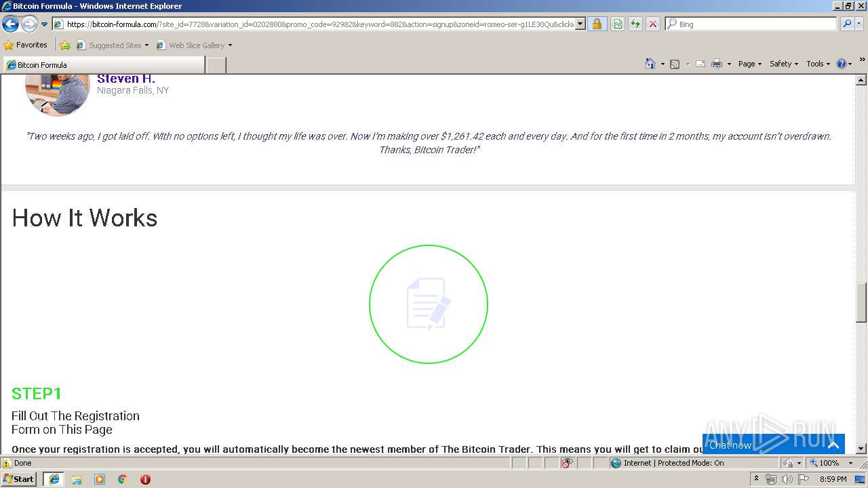
Task: Open Web Slice Gallery link
Action: pos(191,45)
